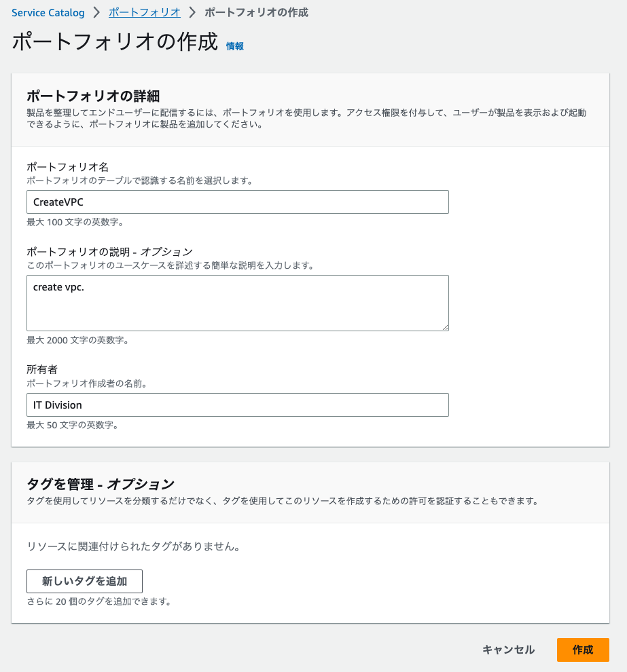
Task: Click the chevron after ポートフォリオ breadcrumb
Action: (192, 13)
